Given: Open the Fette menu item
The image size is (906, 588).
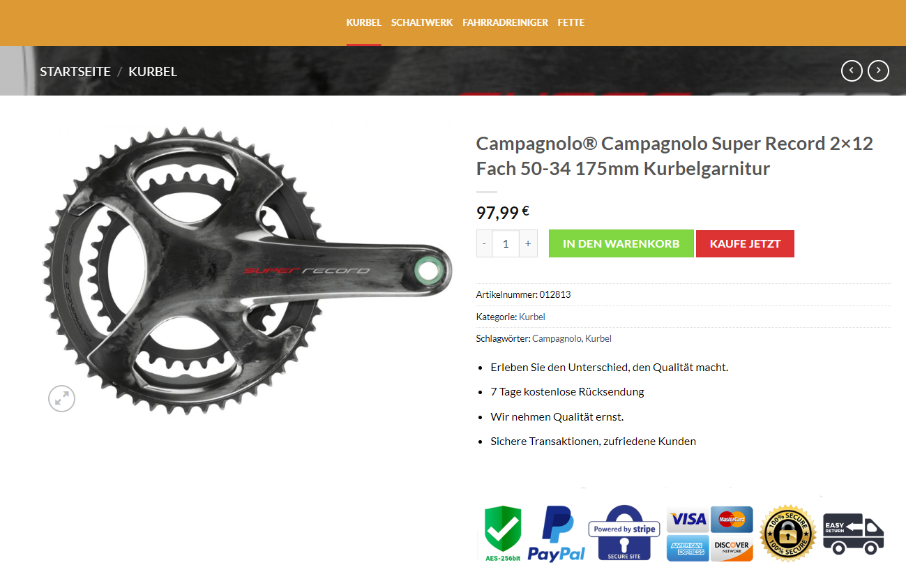Looking at the screenshot, I should 571,22.
